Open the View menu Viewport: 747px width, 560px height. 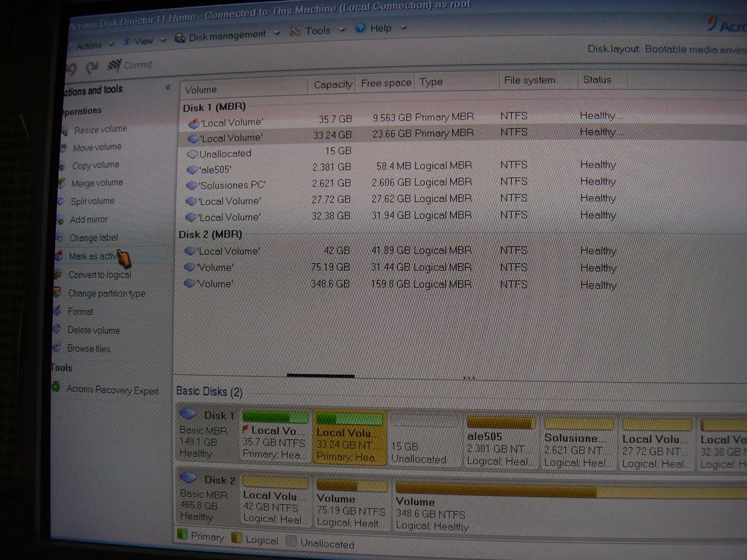(x=144, y=42)
